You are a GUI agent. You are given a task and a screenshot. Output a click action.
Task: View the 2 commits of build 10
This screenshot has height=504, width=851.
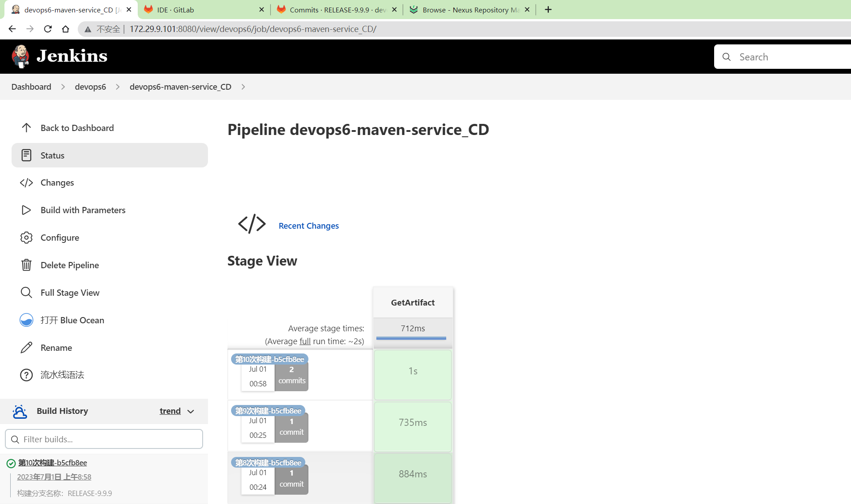click(x=292, y=377)
